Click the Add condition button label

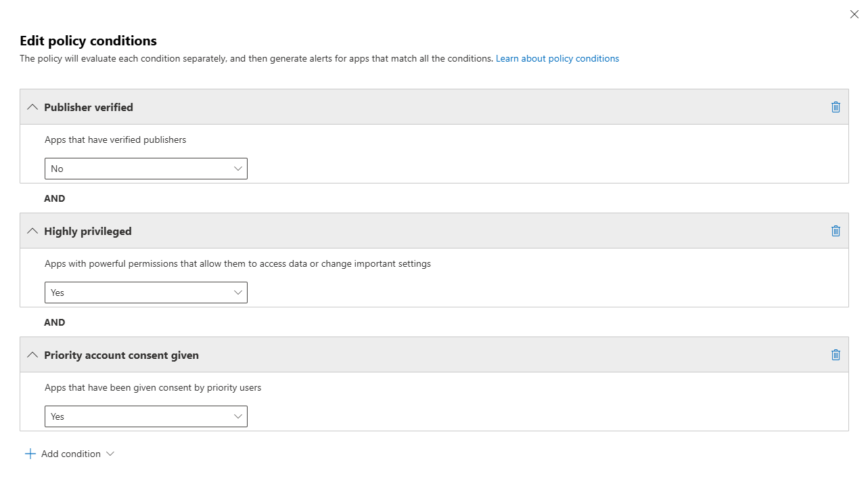coord(71,454)
